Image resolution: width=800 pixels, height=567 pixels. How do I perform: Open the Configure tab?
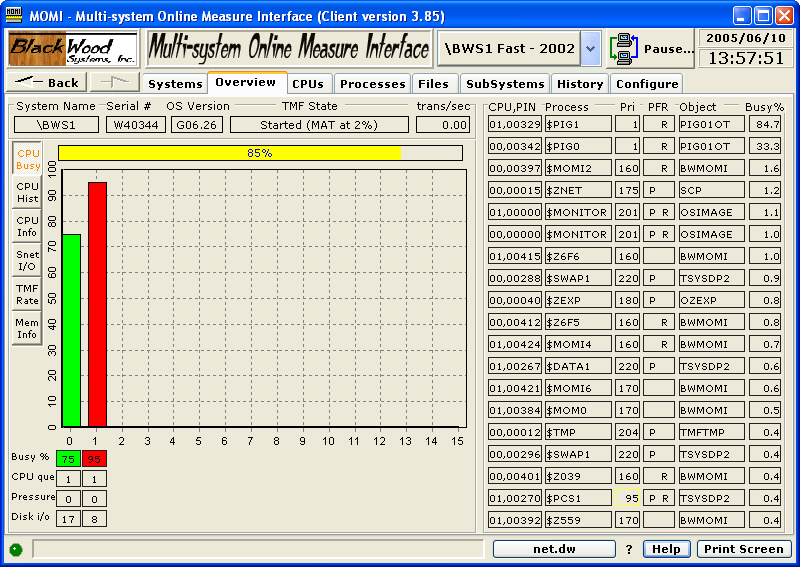pos(646,84)
